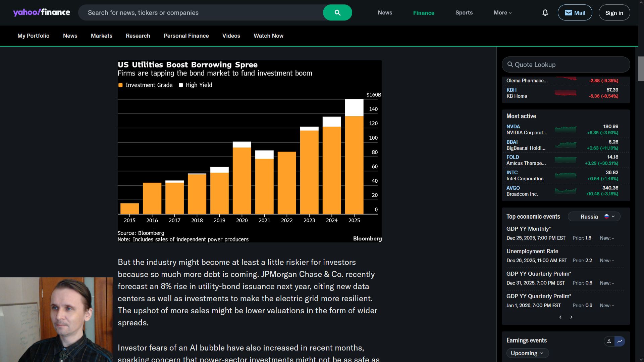This screenshot has height=362, width=644.
Task: Click the 'GDP YY Monthly*' event
Action: click(x=529, y=229)
